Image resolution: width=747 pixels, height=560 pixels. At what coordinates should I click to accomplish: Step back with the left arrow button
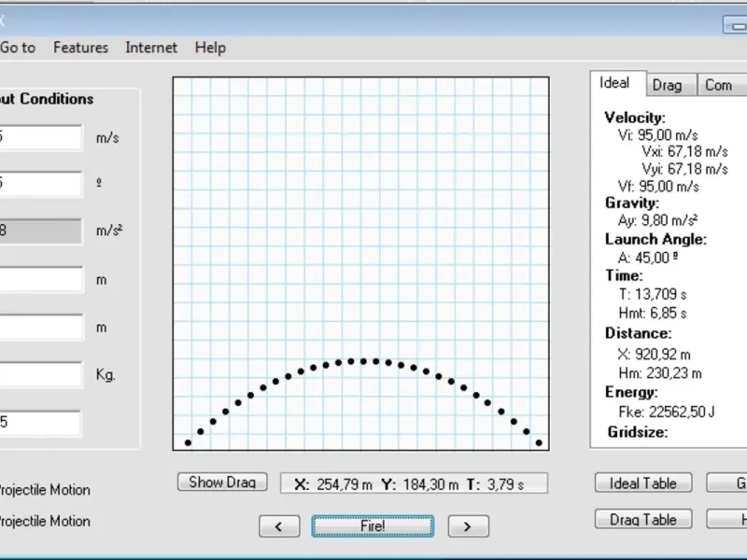click(x=279, y=526)
